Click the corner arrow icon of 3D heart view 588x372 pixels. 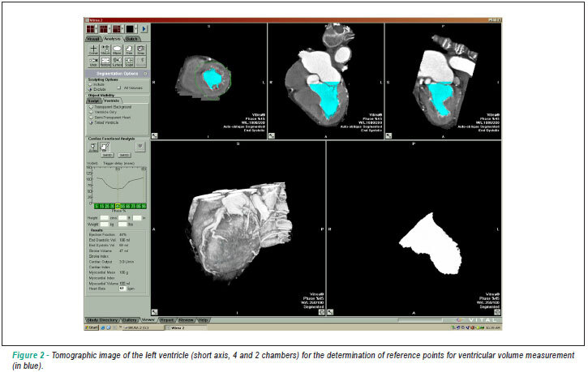pos(154,312)
